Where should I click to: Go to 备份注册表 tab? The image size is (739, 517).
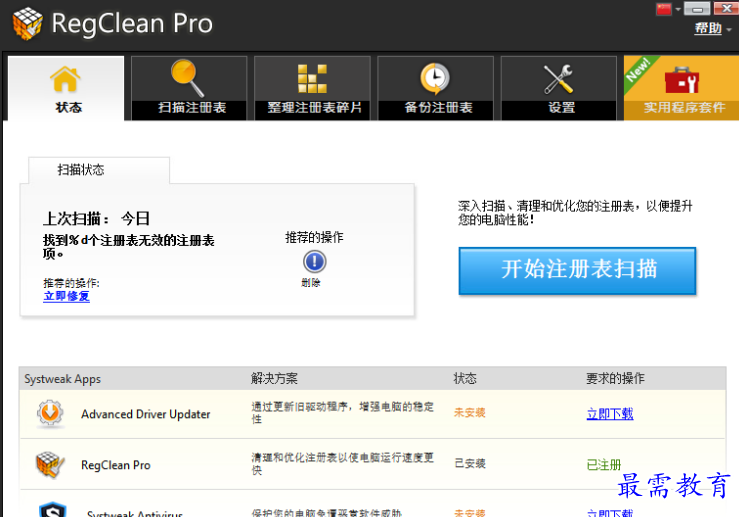click(x=435, y=88)
